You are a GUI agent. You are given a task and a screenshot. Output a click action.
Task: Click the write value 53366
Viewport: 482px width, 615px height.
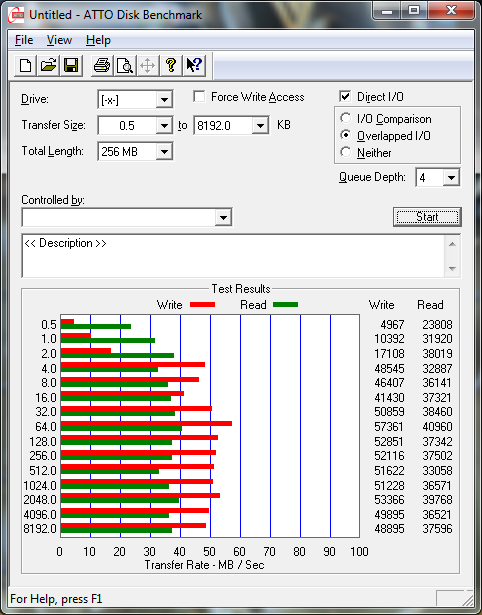click(x=389, y=499)
